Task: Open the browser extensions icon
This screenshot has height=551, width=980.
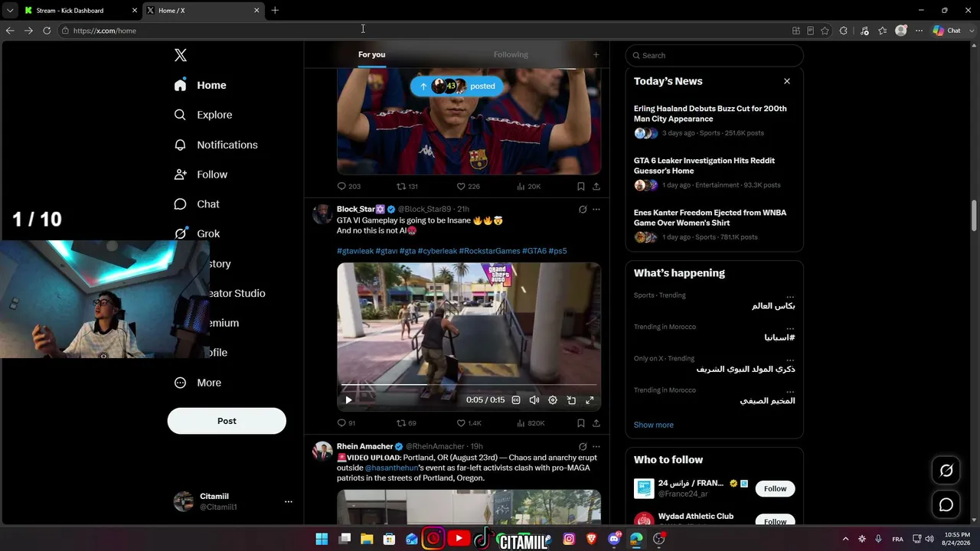Action: pos(843,31)
